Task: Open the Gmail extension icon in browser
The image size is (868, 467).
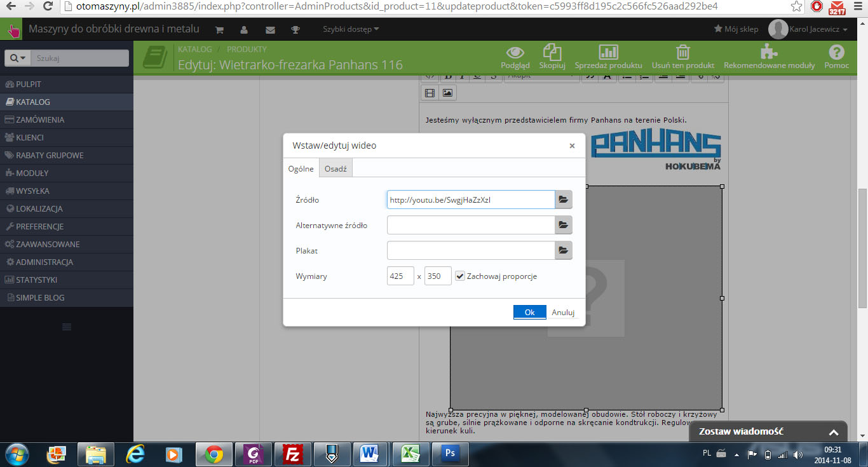Action: pyautogui.click(x=836, y=6)
